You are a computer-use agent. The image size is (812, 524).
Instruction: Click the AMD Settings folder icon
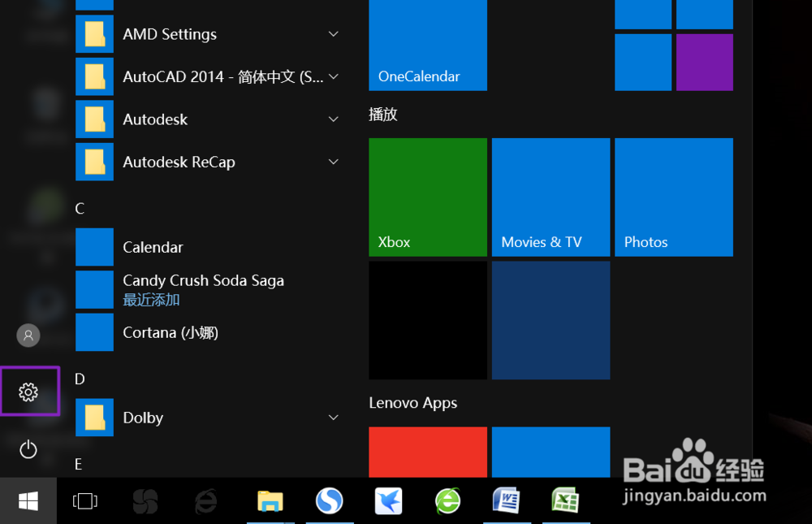(94, 34)
